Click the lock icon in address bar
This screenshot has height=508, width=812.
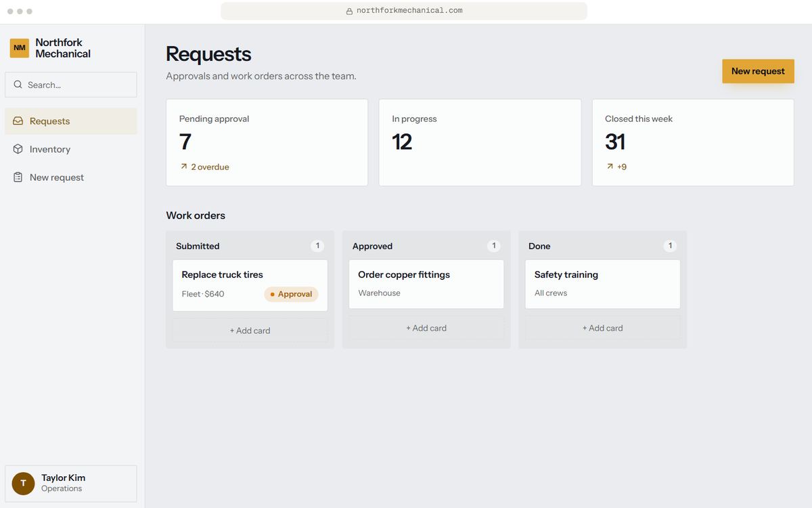click(x=349, y=11)
